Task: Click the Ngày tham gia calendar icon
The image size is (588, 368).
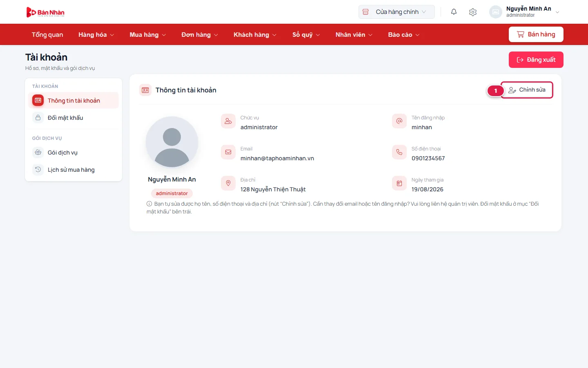Action: 399,183
